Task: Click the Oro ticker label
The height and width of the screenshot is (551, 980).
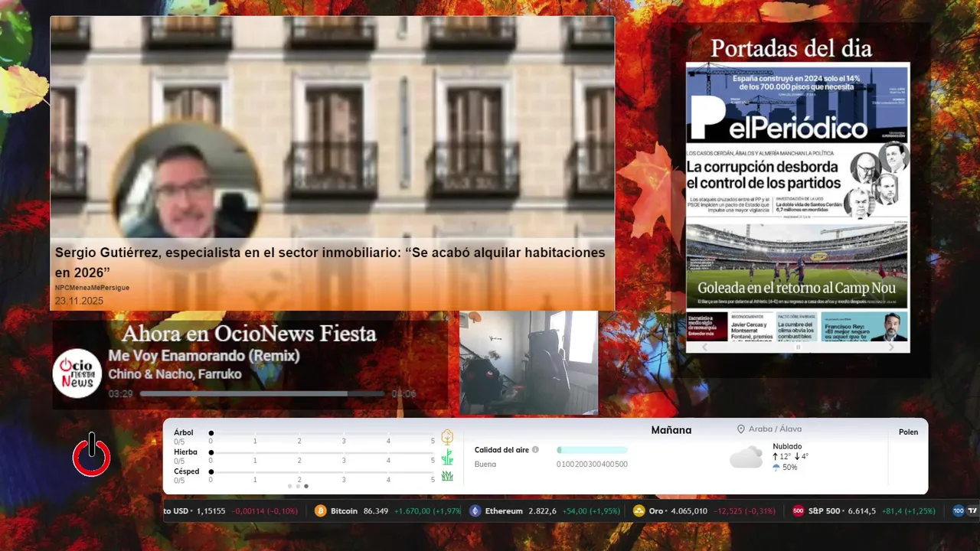Action: coord(656,511)
